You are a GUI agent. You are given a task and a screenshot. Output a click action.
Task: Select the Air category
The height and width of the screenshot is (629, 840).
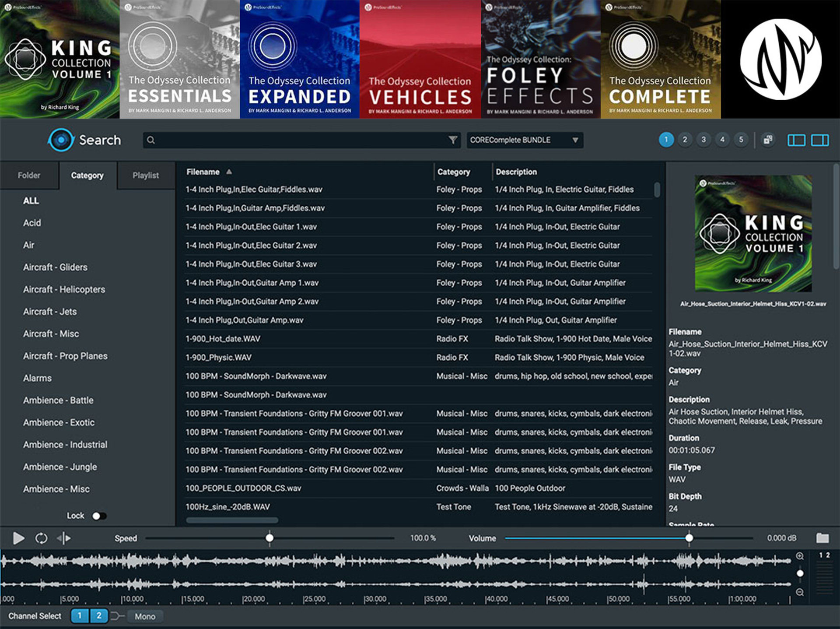(x=28, y=245)
